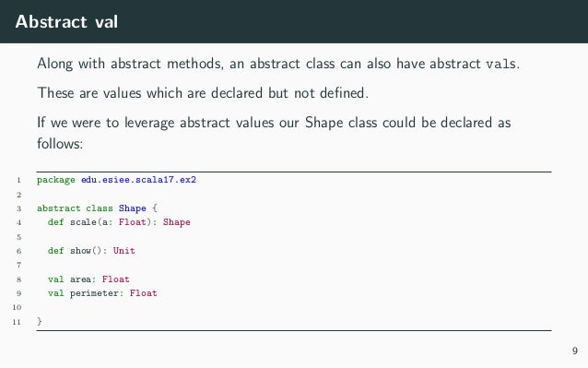Click the Unit return type
Image resolution: width=588 pixels, height=368 pixels.
tap(124, 251)
